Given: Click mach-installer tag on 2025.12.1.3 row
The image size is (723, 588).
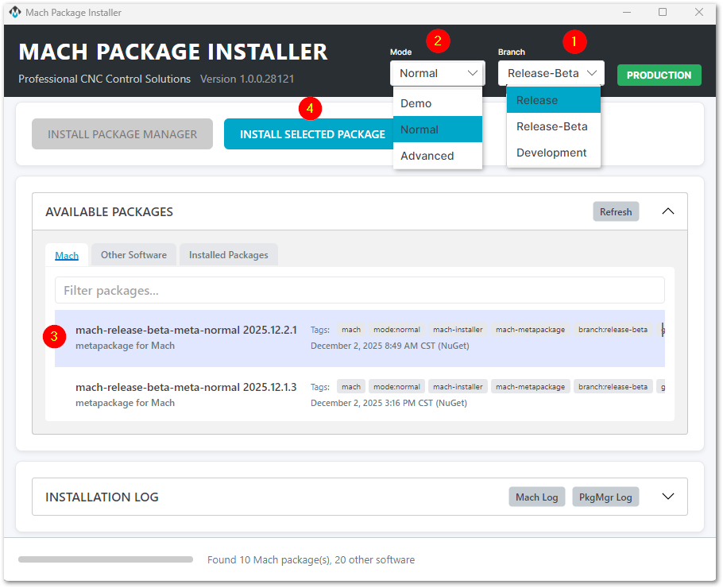Looking at the screenshot, I should 458,387.
